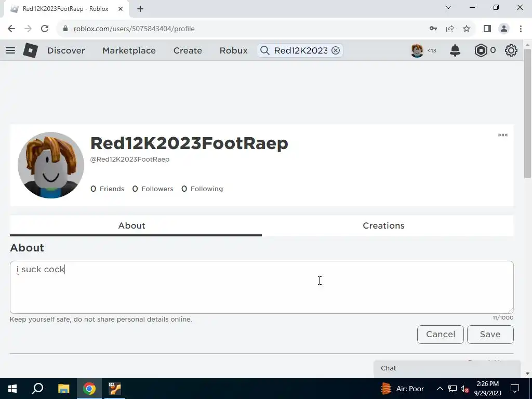Open the 0 Friends link
The height and width of the screenshot is (399, 532).
[107, 189]
